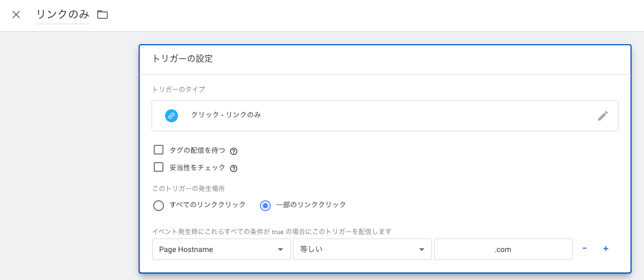Screen dimensions: 644x280
Task: Enable the 妥当性をチェック checkbox
Action: 159,167
